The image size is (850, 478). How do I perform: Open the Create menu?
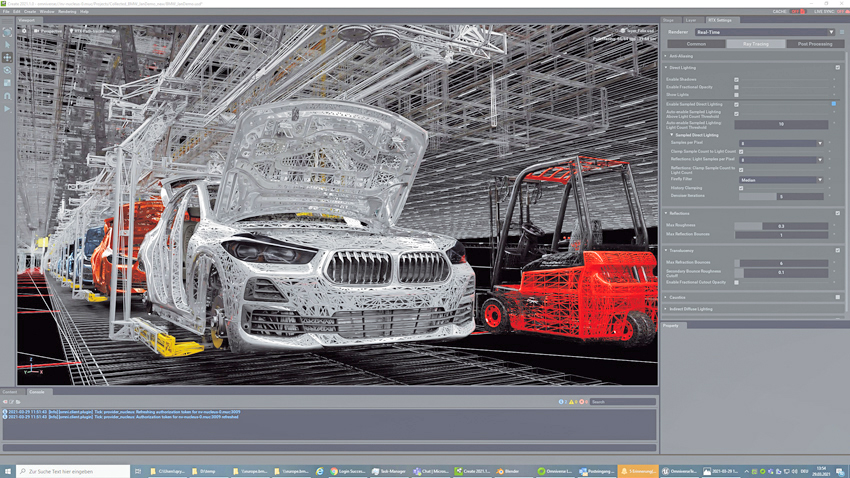tap(30, 11)
